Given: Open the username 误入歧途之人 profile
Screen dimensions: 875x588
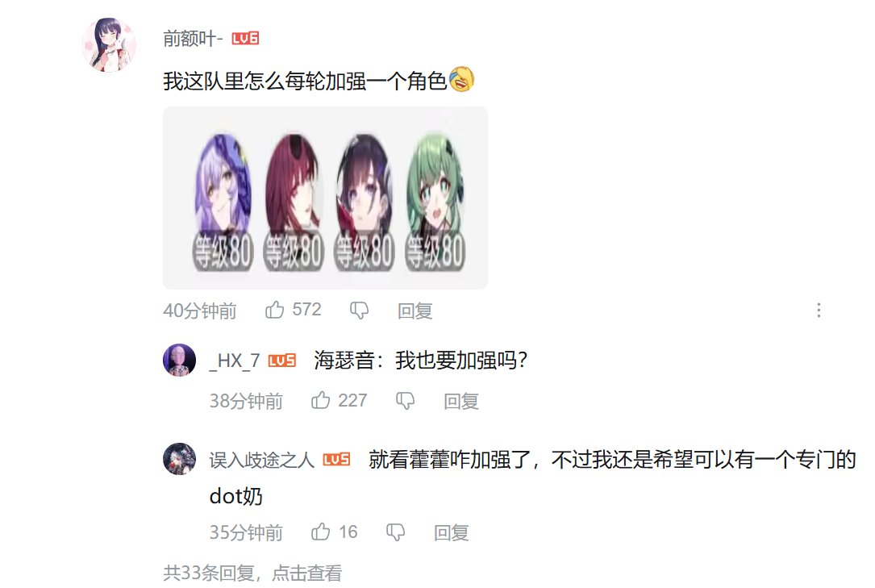Looking at the screenshot, I should point(262,460).
